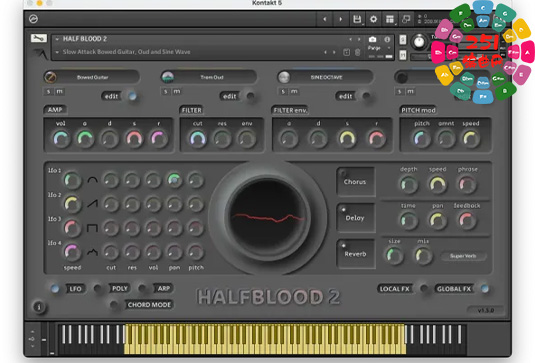Click the save snapshot icon
This screenshot has height=363, width=535.
coord(347,52)
